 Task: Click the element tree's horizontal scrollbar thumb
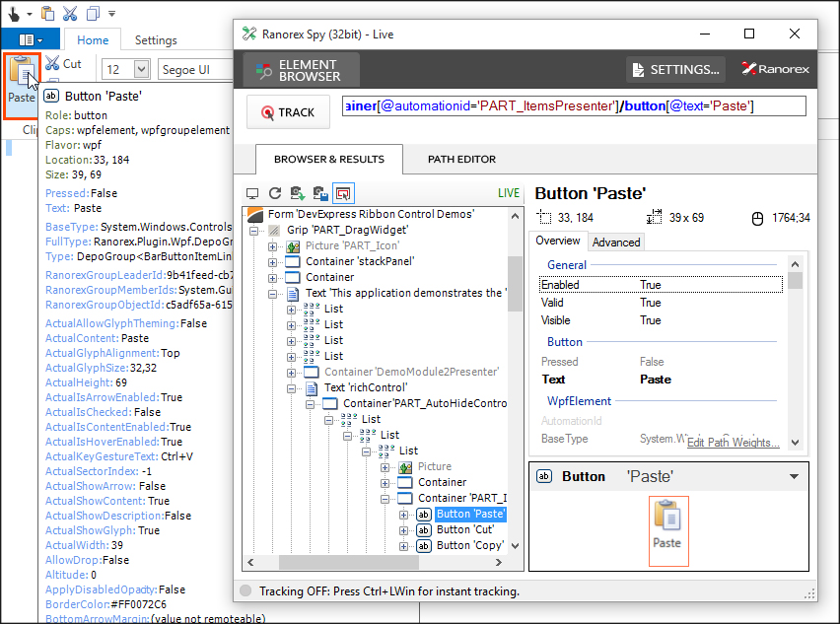click(349, 563)
